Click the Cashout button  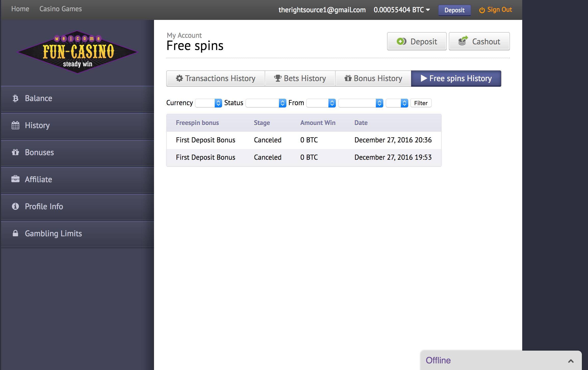(479, 41)
